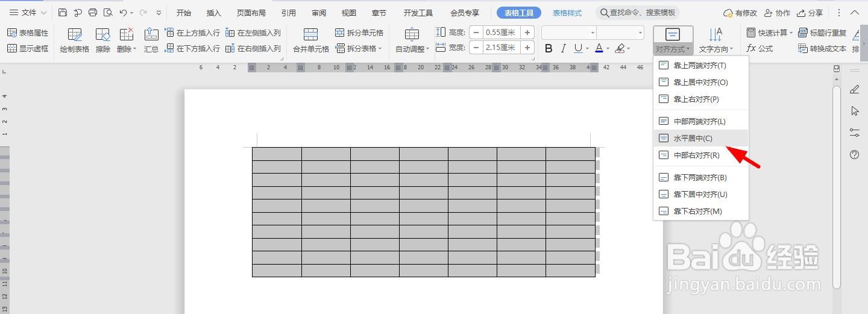
Task: Open the 引用 tab
Action: [288, 13]
